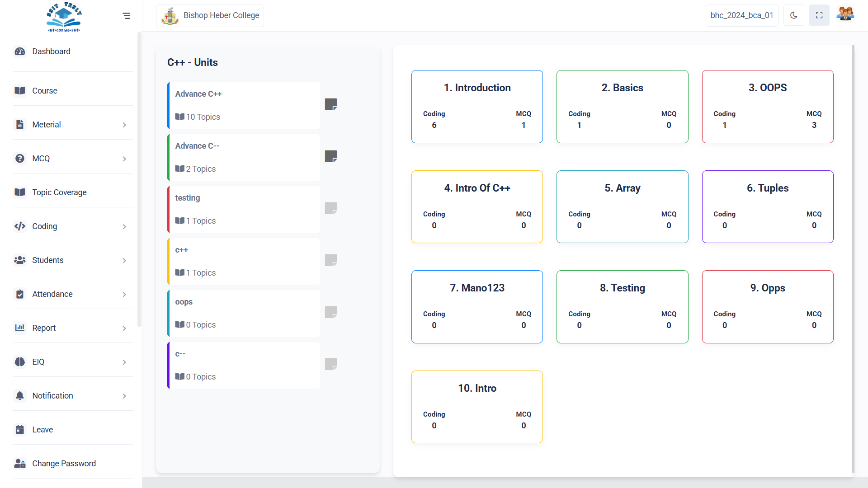868x488 pixels.
Task: Click the note icon beside testing unit
Action: [331, 208]
